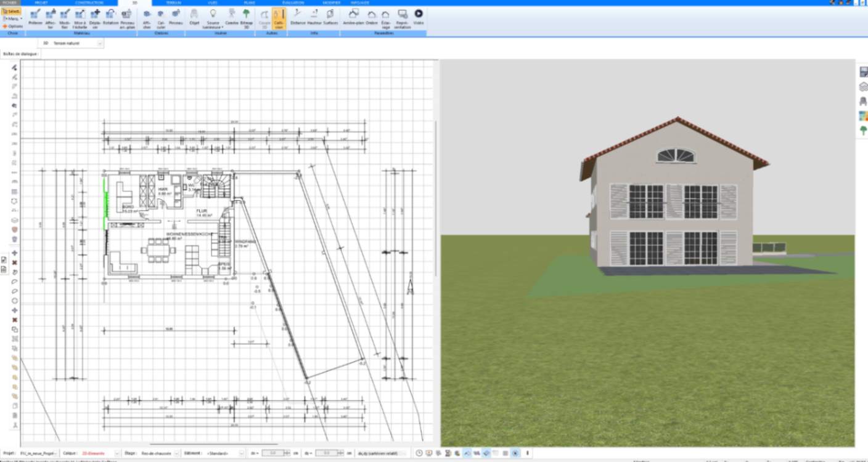Open Éclairage settings

(x=386, y=18)
